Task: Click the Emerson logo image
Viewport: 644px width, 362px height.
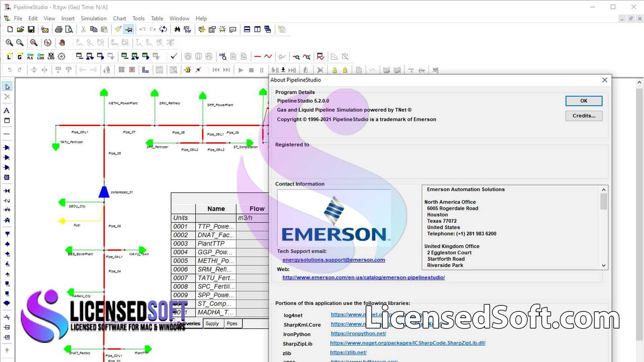Action: tap(334, 218)
